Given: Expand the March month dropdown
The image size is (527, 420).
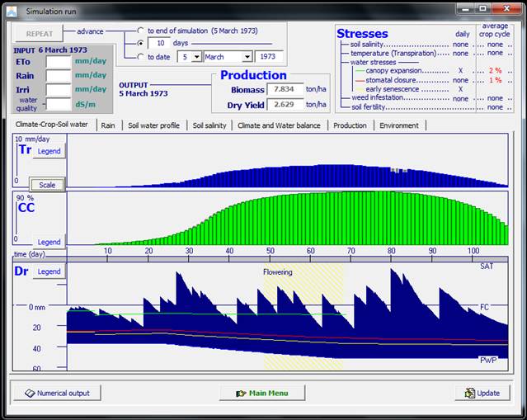Looking at the screenshot, I should tap(247, 57).
